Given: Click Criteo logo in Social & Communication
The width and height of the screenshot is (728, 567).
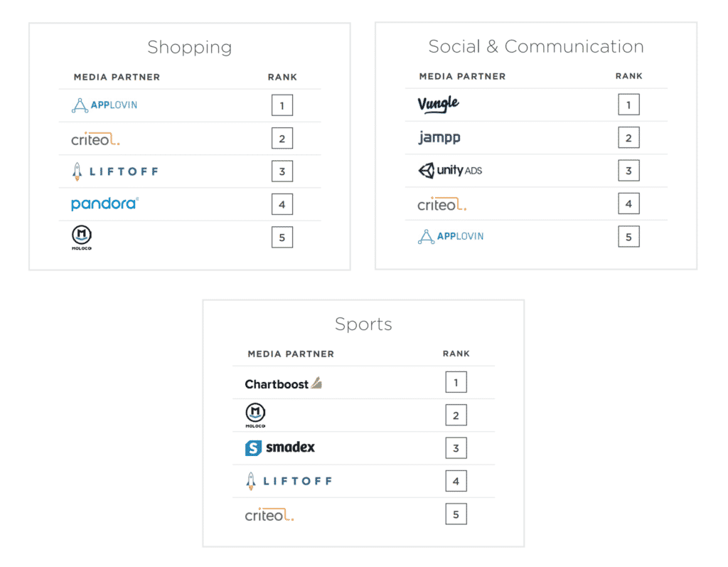Looking at the screenshot, I should point(442,204).
